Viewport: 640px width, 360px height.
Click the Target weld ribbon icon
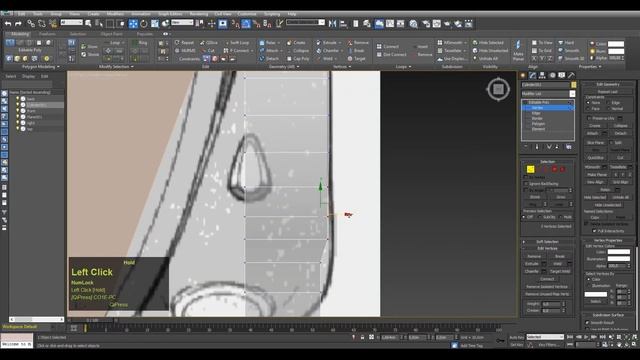pyautogui.click(x=357, y=59)
